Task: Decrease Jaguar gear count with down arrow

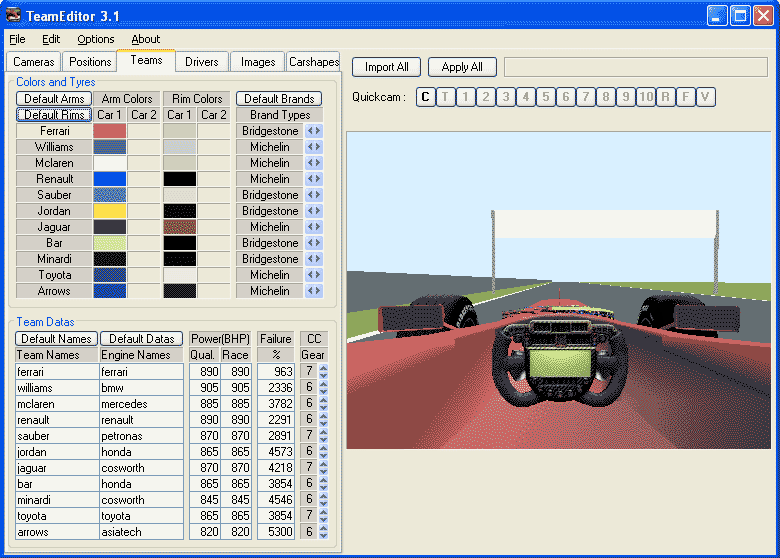Action: pyautogui.click(x=323, y=471)
